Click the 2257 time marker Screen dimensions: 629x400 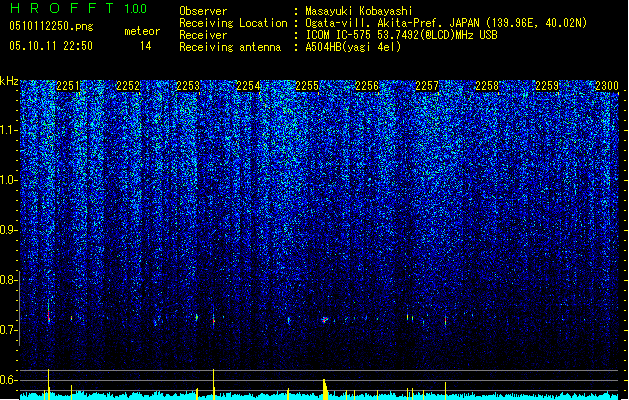click(x=427, y=86)
